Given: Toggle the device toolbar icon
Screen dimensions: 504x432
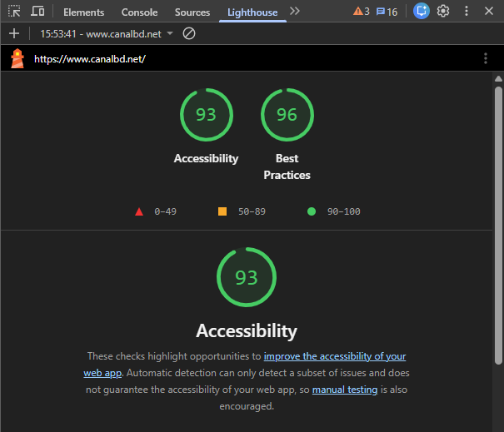Looking at the screenshot, I should point(37,12).
